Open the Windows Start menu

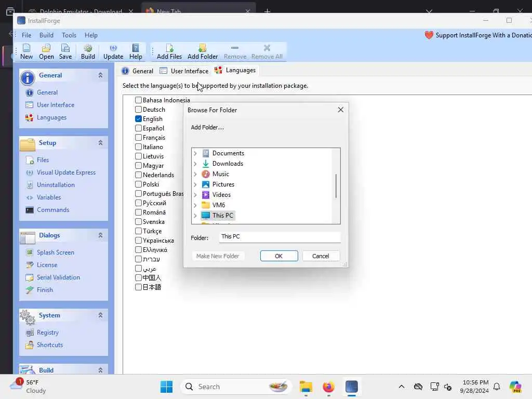tap(166, 387)
